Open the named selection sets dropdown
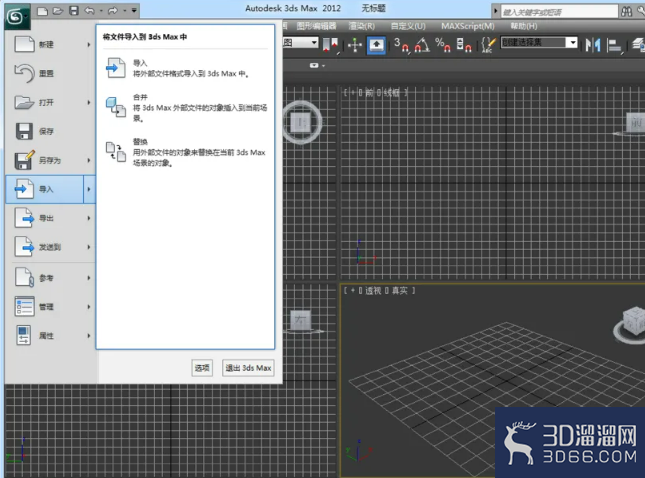The height and width of the screenshot is (478, 645). (572, 42)
